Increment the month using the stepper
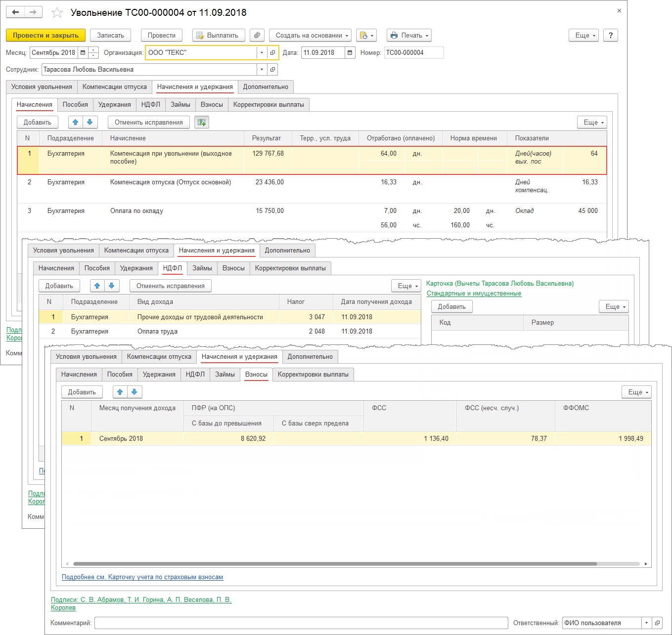Image resolution: width=672 pixels, height=635 pixels. [93, 49]
